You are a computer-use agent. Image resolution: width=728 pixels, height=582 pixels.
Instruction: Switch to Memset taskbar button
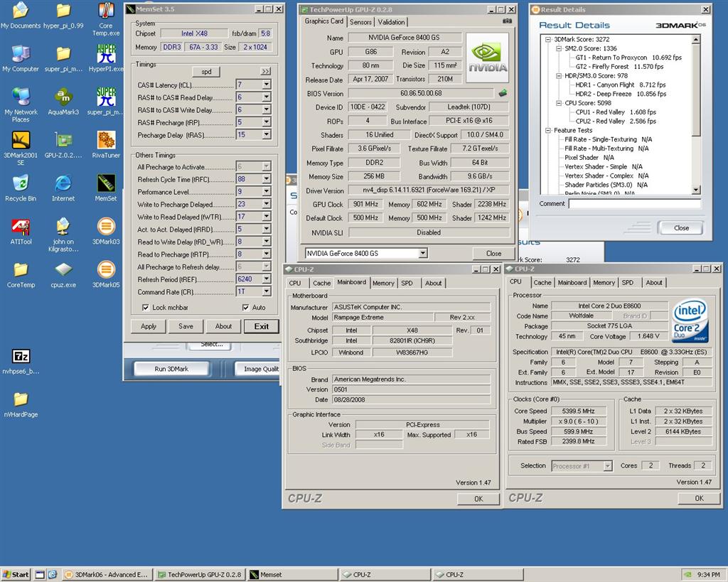(x=292, y=575)
